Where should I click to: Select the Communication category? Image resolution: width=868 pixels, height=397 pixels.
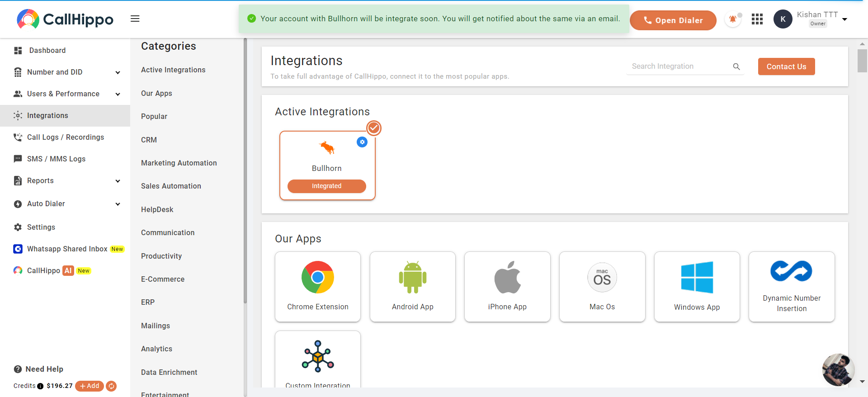[x=168, y=233]
